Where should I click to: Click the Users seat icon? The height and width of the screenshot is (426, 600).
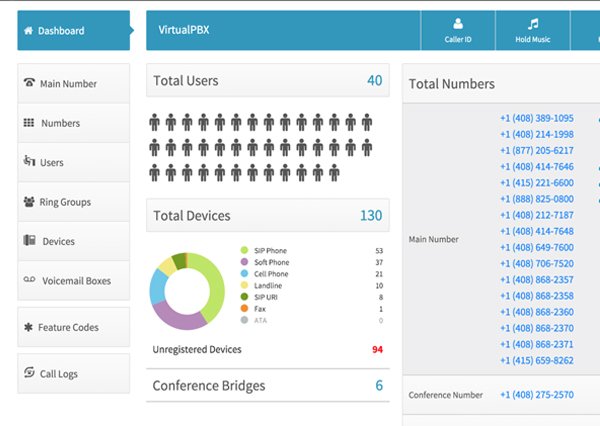(29, 161)
